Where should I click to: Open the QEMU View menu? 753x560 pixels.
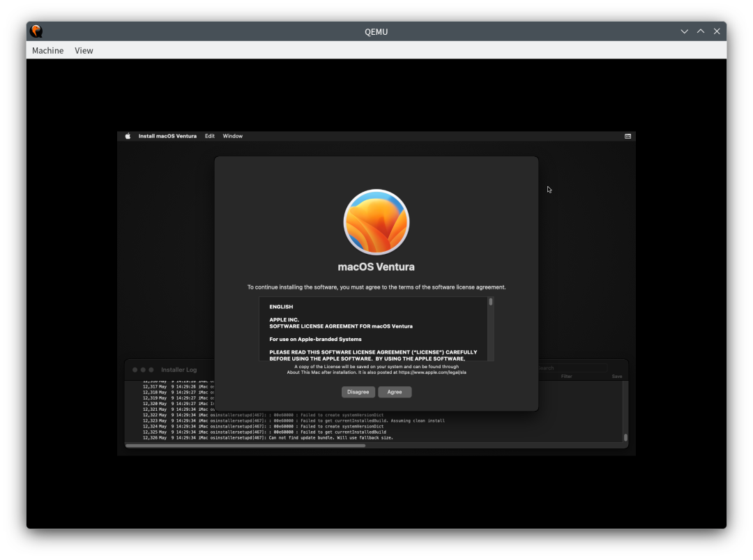click(84, 50)
